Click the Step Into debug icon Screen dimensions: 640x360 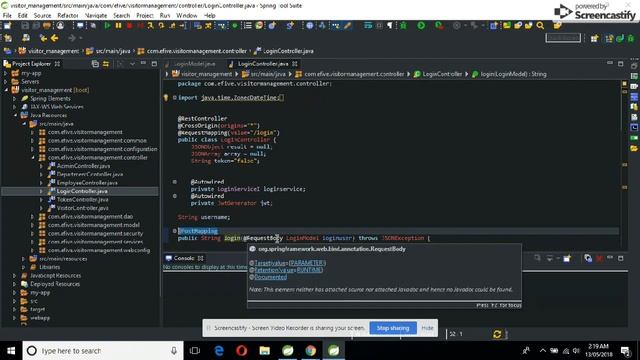(x=151, y=26)
